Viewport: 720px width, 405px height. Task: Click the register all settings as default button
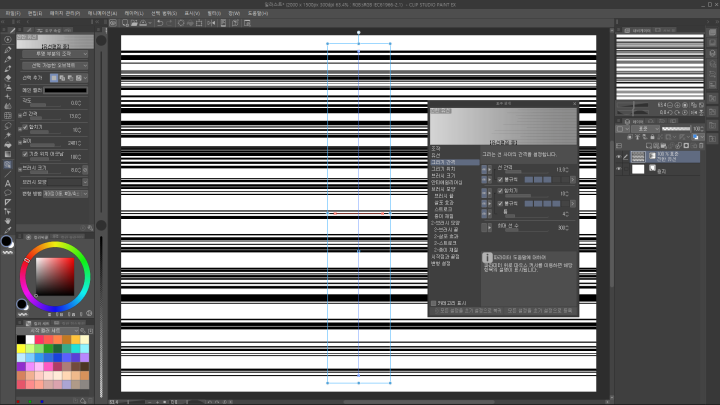tap(541, 311)
